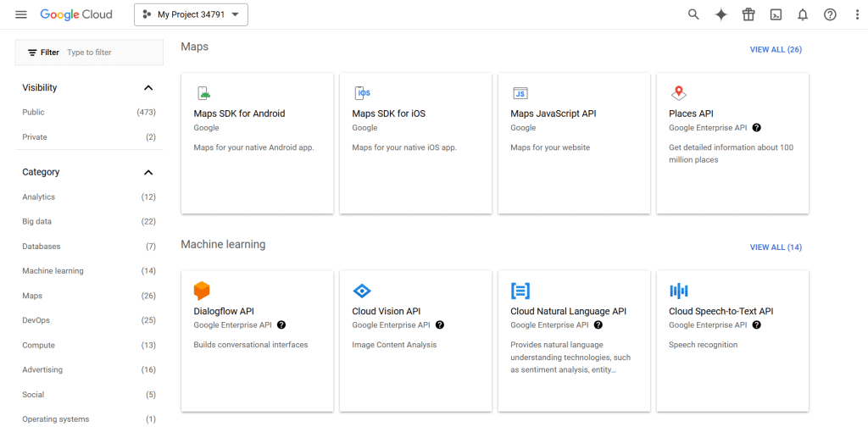Filter by Public visibility
868x427 pixels.
(x=34, y=113)
